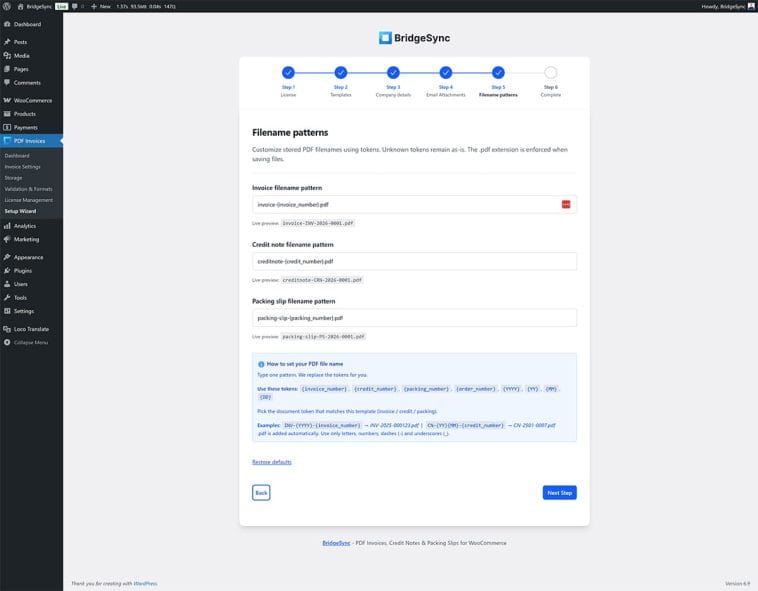The image size is (758, 591).
Task: Click the Media icon in the sidebar
Action: (x=7, y=56)
